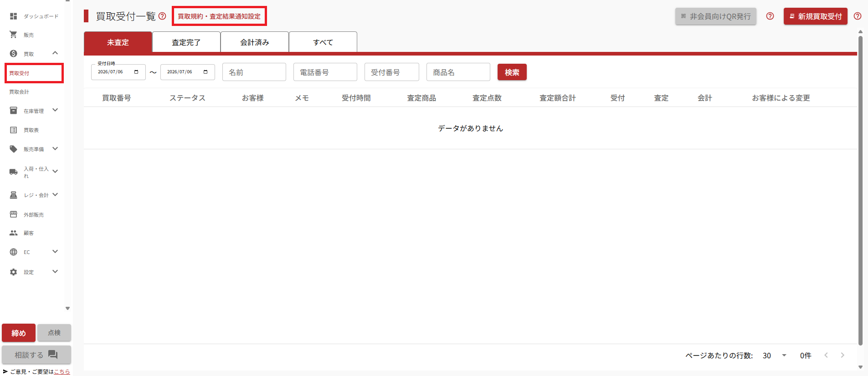Open 買取規約・査定結果通知設定 link
This screenshot has width=868, height=376.
pyautogui.click(x=219, y=16)
